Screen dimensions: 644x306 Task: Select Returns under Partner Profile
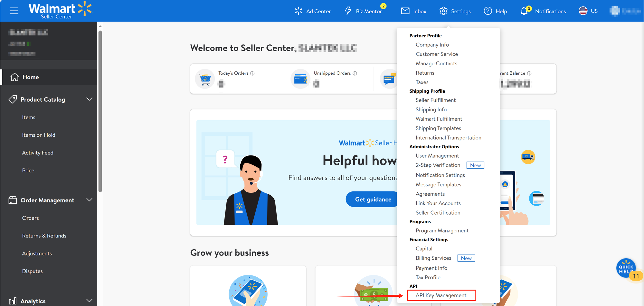(425, 73)
